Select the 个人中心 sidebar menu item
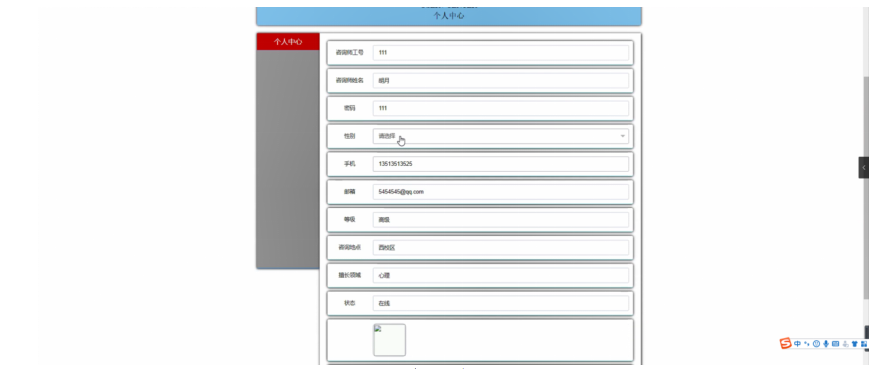This screenshot has height=369, width=886. [288, 42]
